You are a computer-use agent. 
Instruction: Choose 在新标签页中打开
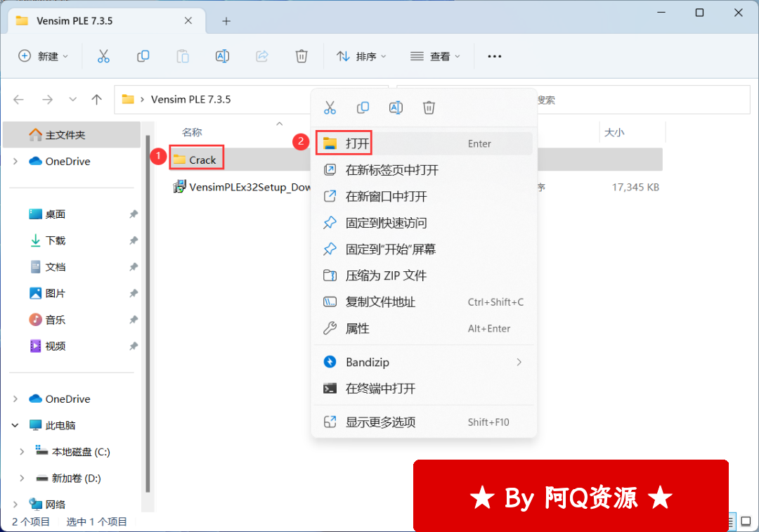pos(424,170)
